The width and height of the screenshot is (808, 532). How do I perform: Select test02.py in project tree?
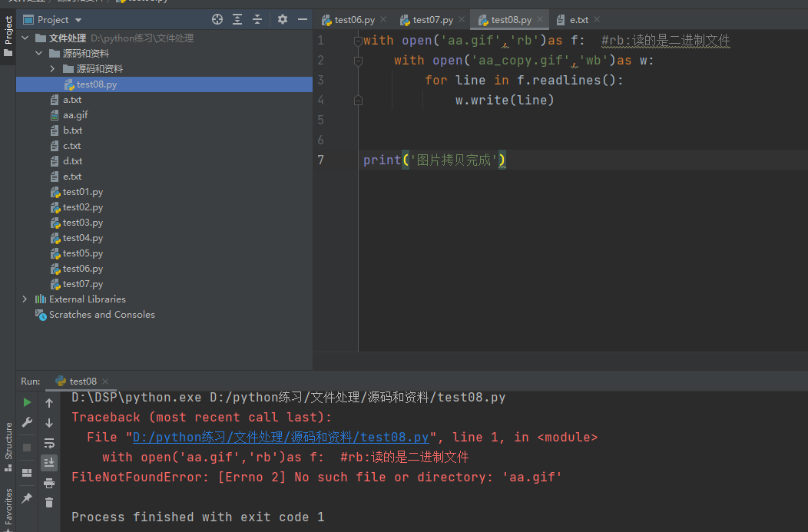tap(82, 207)
